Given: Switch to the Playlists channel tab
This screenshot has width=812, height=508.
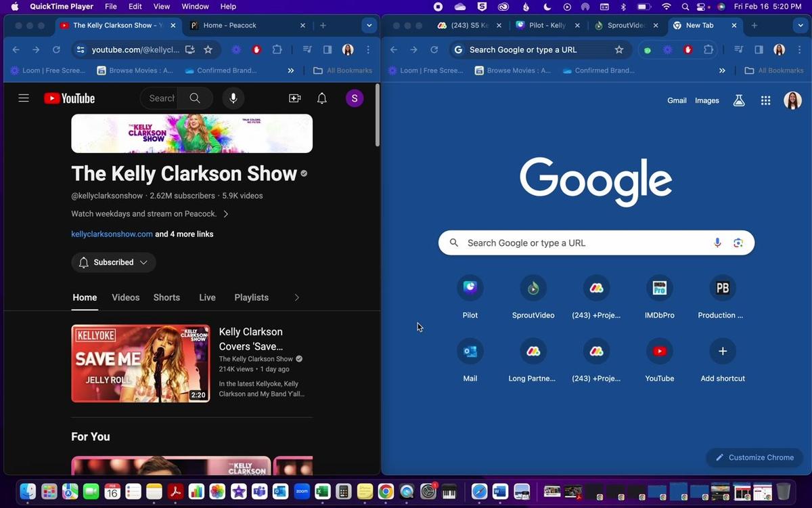Looking at the screenshot, I should pos(251,297).
